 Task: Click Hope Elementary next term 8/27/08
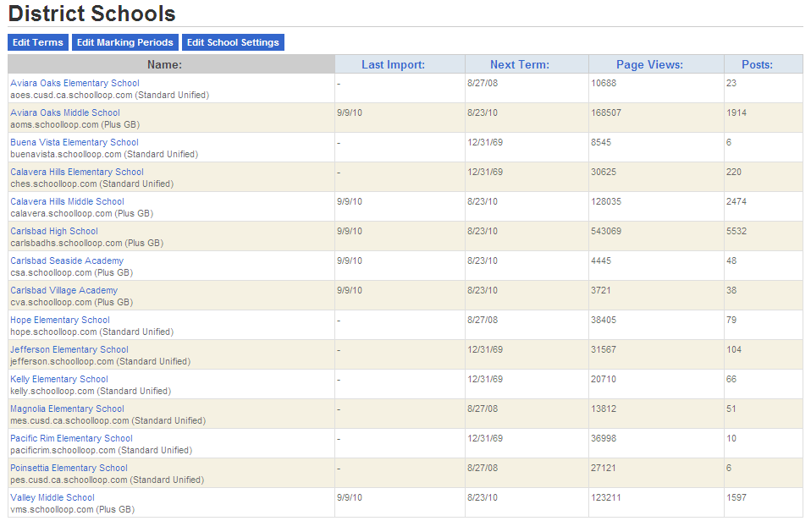483,320
